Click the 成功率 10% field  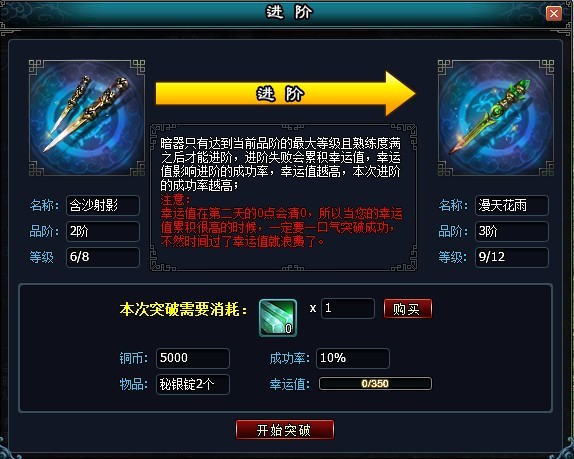point(353,358)
